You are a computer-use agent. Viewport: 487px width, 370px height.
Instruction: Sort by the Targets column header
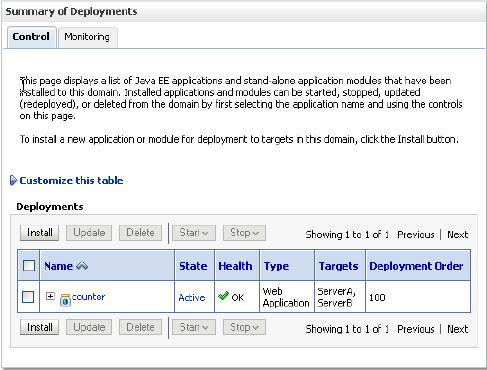(x=338, y=266)
